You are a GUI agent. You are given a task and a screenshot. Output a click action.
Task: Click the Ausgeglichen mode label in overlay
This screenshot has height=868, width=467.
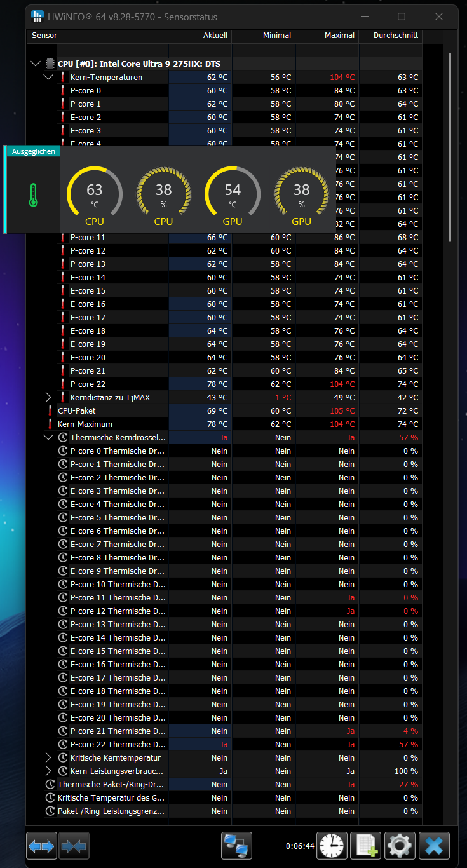coord(33,151)
